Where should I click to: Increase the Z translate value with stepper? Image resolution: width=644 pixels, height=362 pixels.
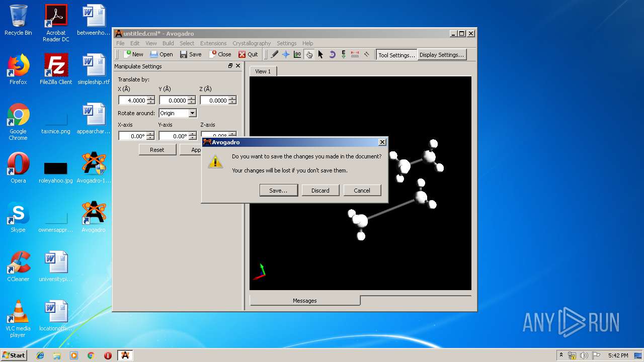232,98
